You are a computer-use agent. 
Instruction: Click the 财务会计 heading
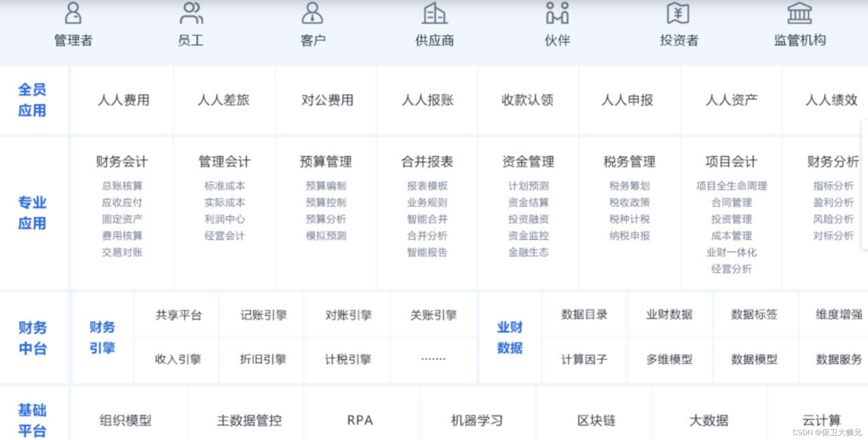click(x=122, y=162)
